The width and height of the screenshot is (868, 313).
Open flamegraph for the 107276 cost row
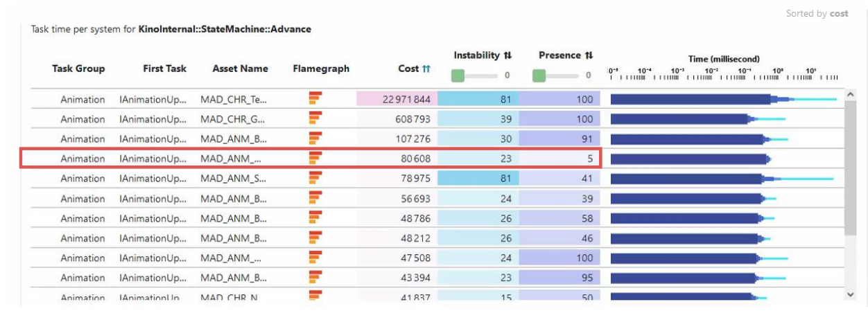[x=315, y=138]
